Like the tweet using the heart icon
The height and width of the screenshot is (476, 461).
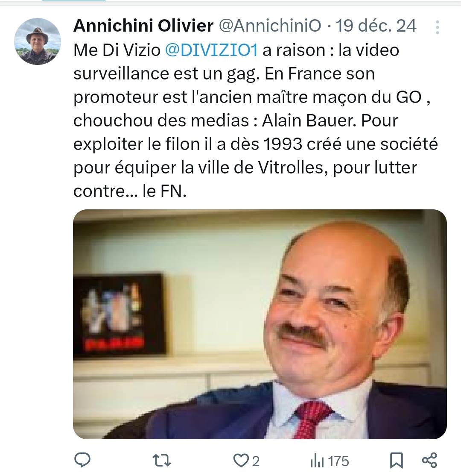click(x=241, y=461)
